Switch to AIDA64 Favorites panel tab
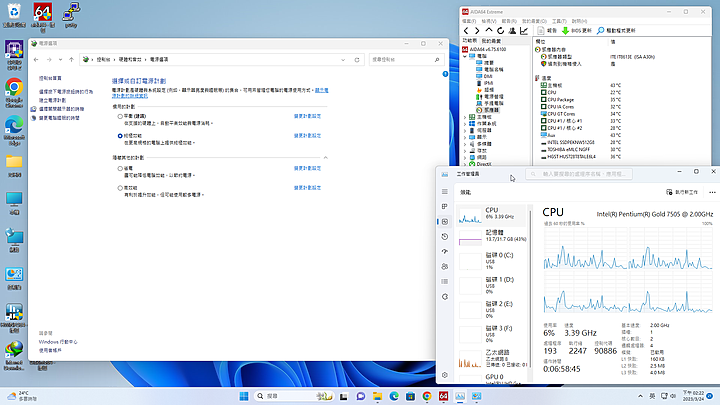 pyautogui.click(x=491, y=41)
